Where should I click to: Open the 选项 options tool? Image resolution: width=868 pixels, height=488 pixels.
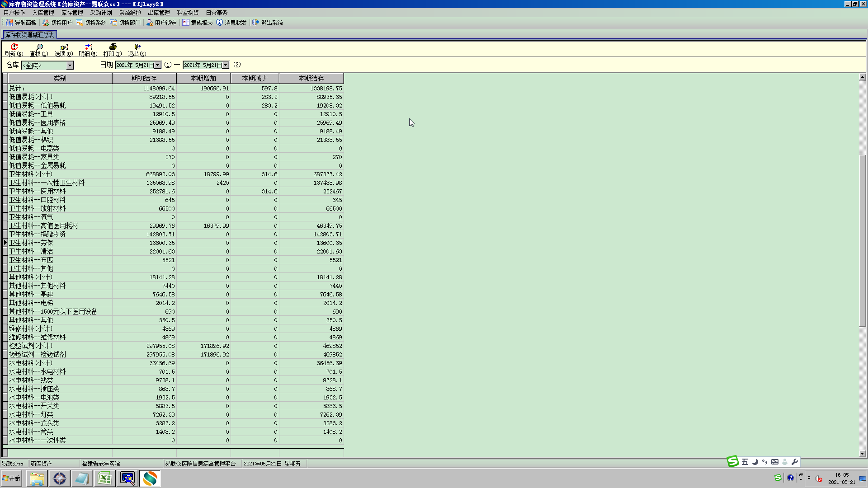[x=64, y=49]
